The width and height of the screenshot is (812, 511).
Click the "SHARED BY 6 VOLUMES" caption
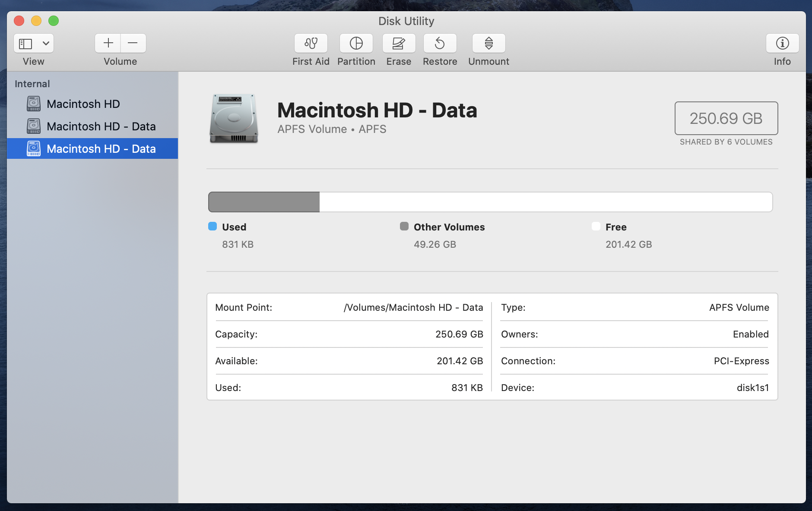click(726, 142)
